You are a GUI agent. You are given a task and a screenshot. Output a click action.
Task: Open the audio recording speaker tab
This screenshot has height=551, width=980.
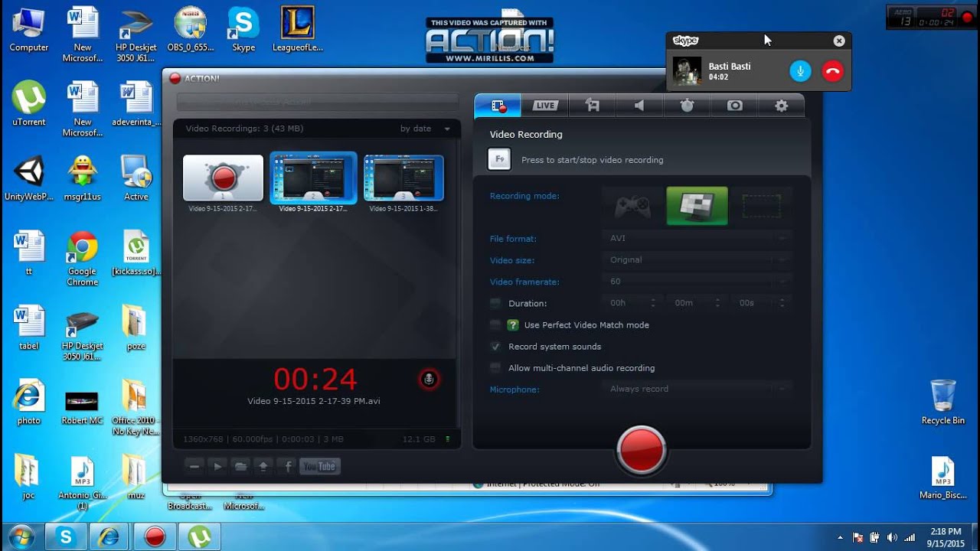pos(639,106)
